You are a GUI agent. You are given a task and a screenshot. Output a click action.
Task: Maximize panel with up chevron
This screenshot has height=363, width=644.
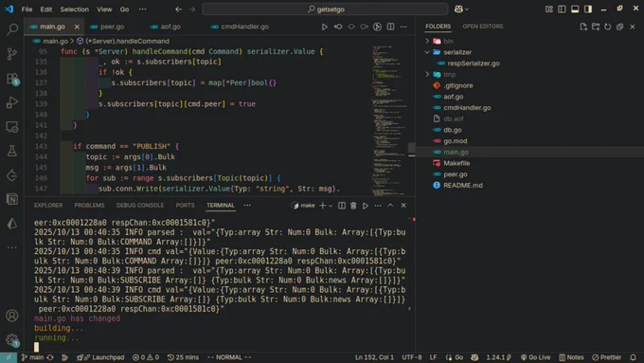(390, 205)
